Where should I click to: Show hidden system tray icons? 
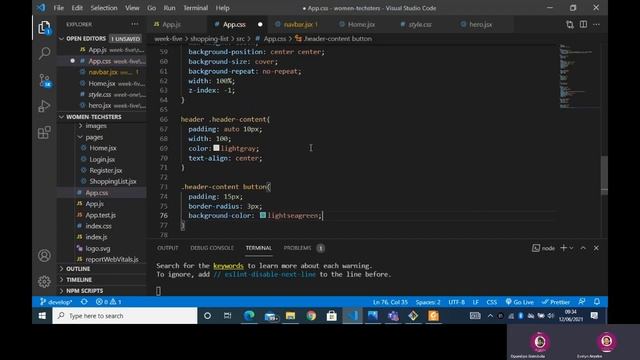(490, 316)
